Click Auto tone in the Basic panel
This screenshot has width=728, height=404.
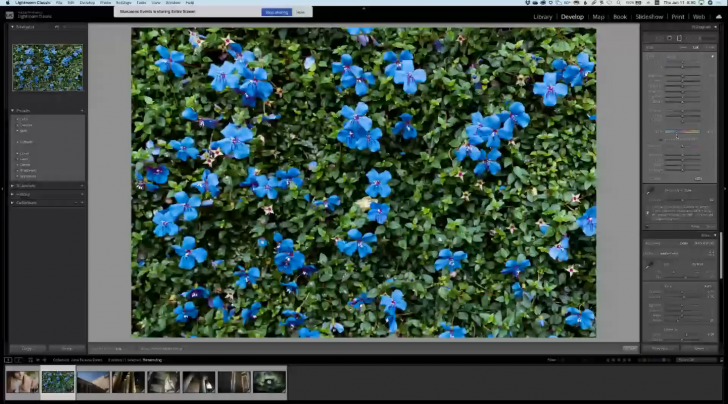[x=708, y=286]
